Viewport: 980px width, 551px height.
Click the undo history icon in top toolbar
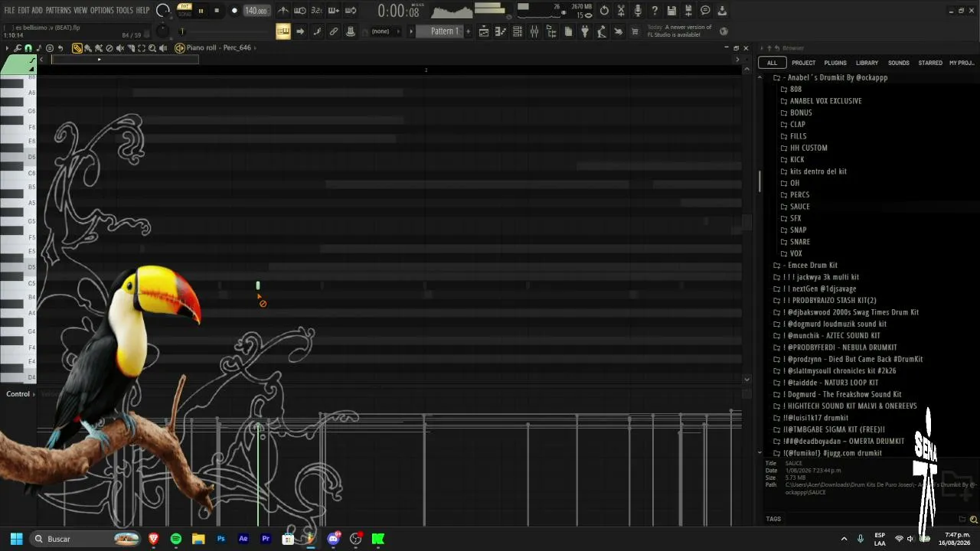coord(604,11)
